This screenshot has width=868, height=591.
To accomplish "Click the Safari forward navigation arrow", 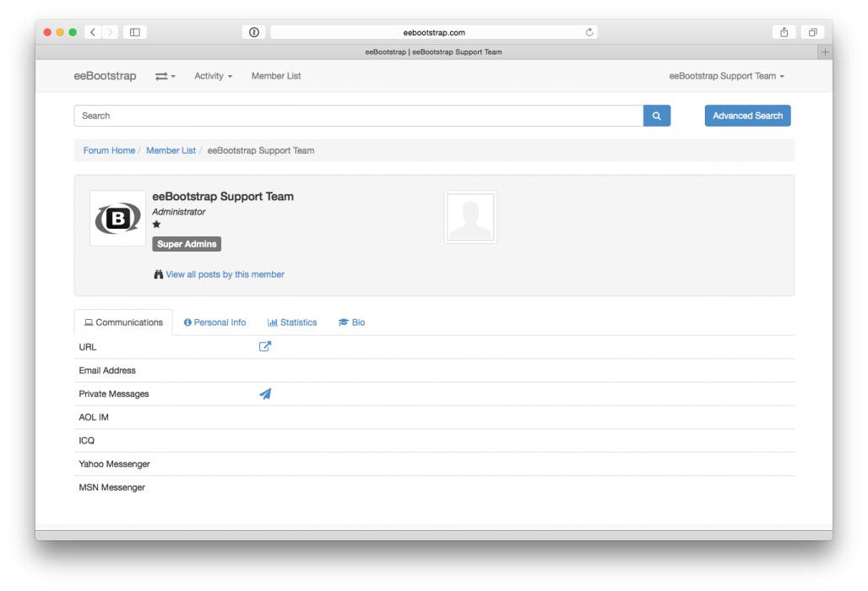I will coord(110,32).
